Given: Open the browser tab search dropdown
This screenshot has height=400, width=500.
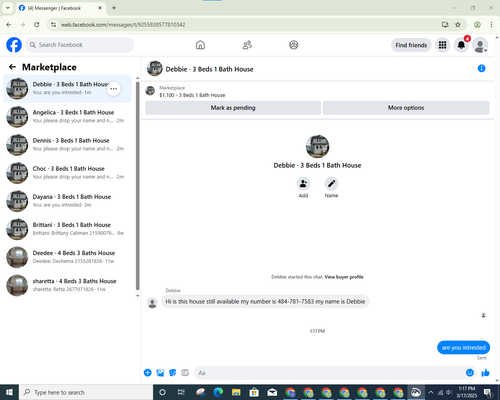Looking at the screenshot, I should click(x=8, y=8).
